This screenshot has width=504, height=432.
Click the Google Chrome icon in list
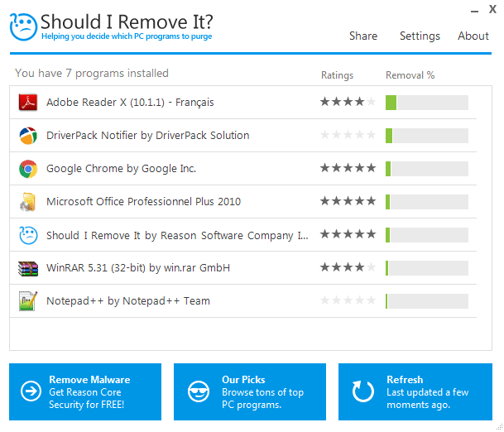(x=28, y=169)
